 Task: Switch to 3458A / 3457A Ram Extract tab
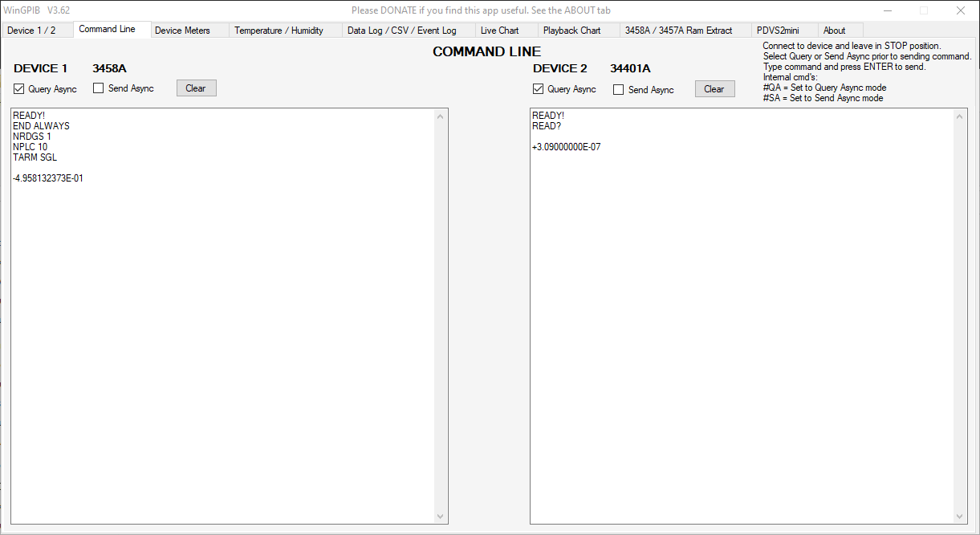[x=678, y=31]
